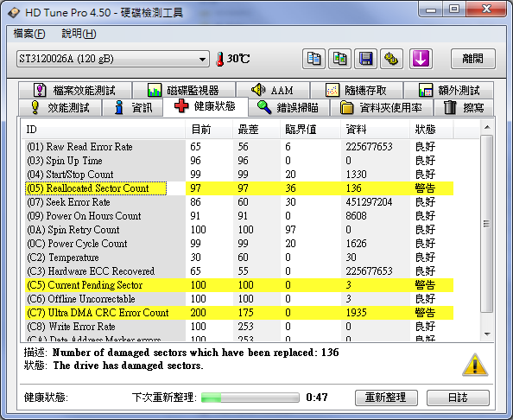513x420 pixels.
Task: Click the 重新整理 refresh button
Action: click(x=386, y=398)
